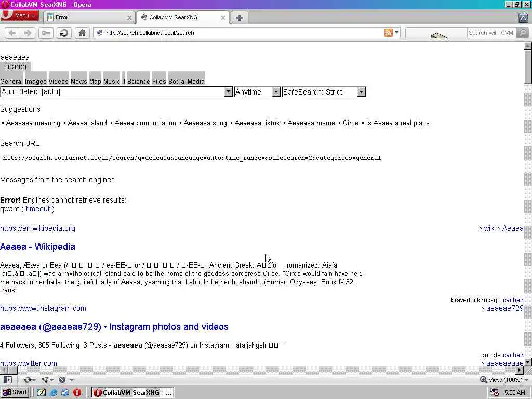
Task: Select the Music search category
Action: click(x=112, y=82)
